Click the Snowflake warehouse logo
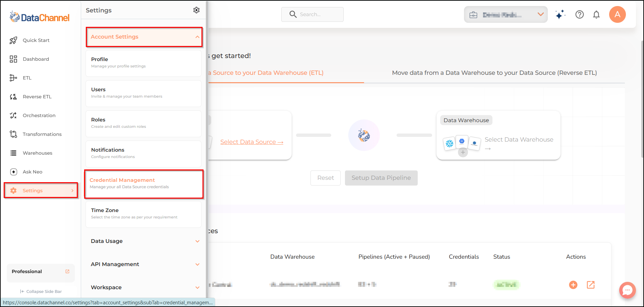 click(x=450, y=144)
